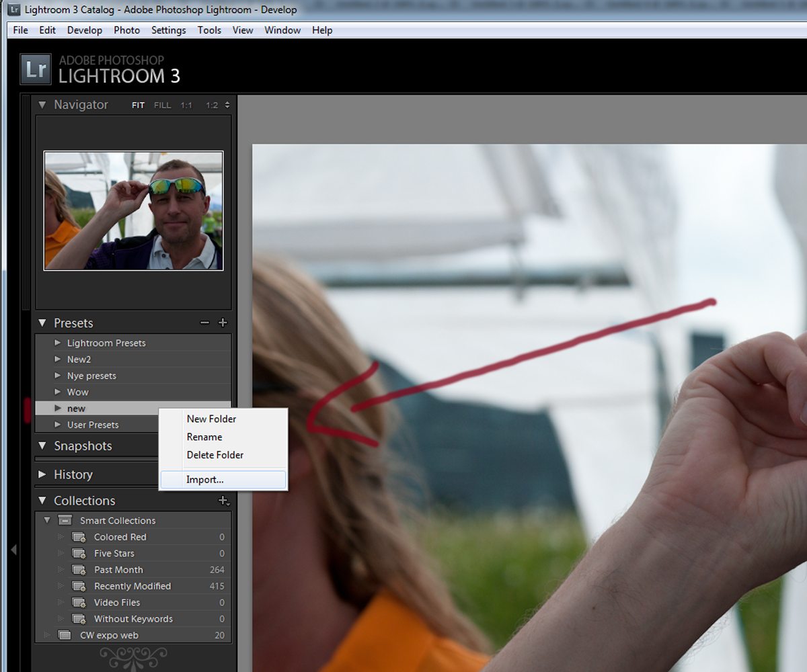Set navigator zoom to 1:1
Viewport: 807px width, 672px height.
tap(186, 106)
